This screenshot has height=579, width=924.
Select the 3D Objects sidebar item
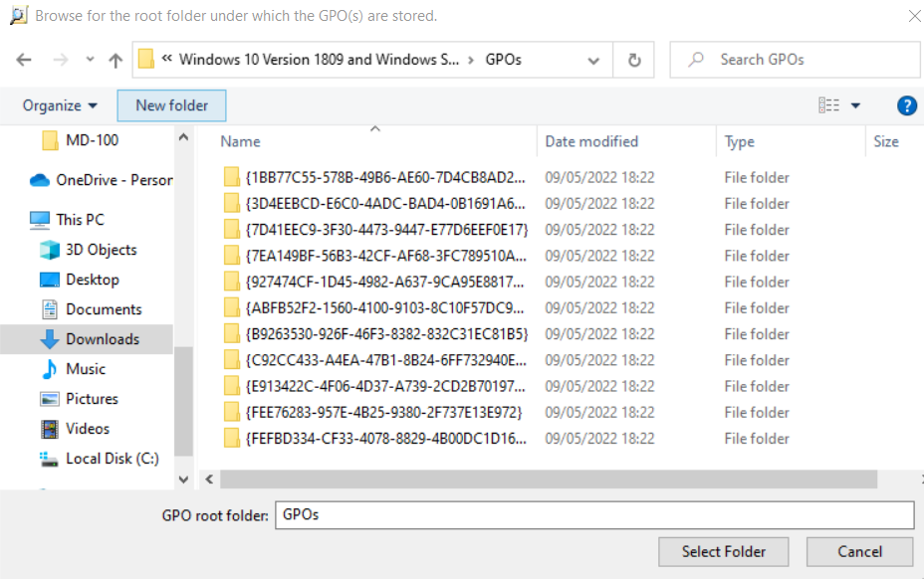pos(101,250)
